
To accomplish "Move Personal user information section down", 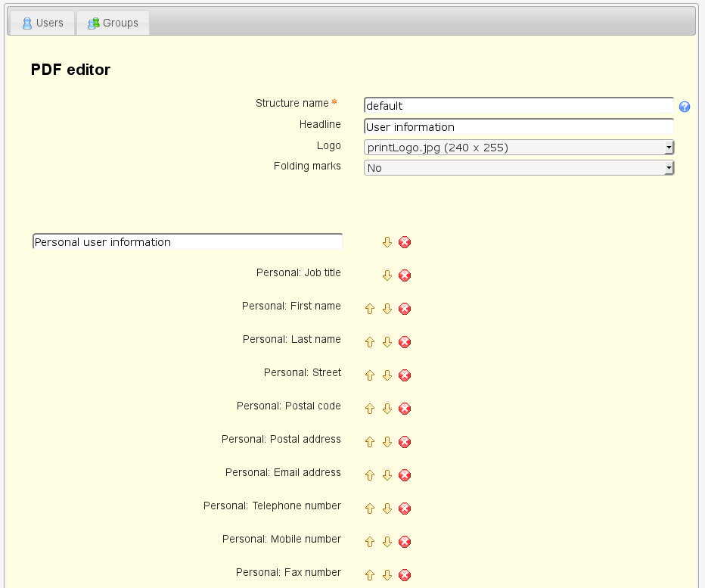I will click(387, 242).
